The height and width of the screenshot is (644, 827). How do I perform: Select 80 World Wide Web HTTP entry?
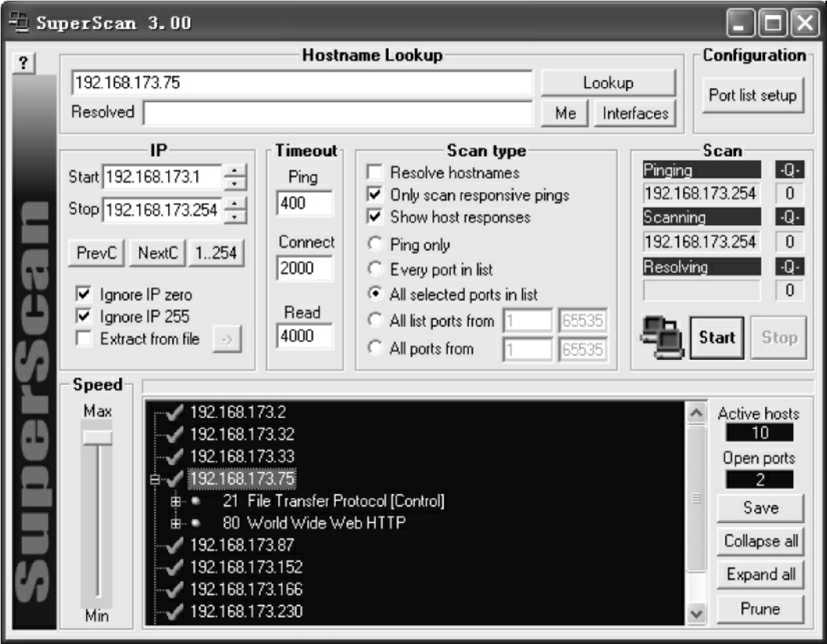(314, 523)
